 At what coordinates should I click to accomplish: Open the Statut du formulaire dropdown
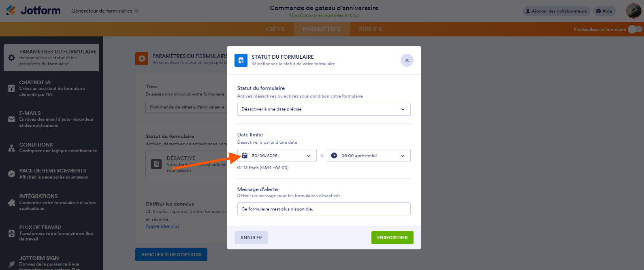click(x=324, y=109)
